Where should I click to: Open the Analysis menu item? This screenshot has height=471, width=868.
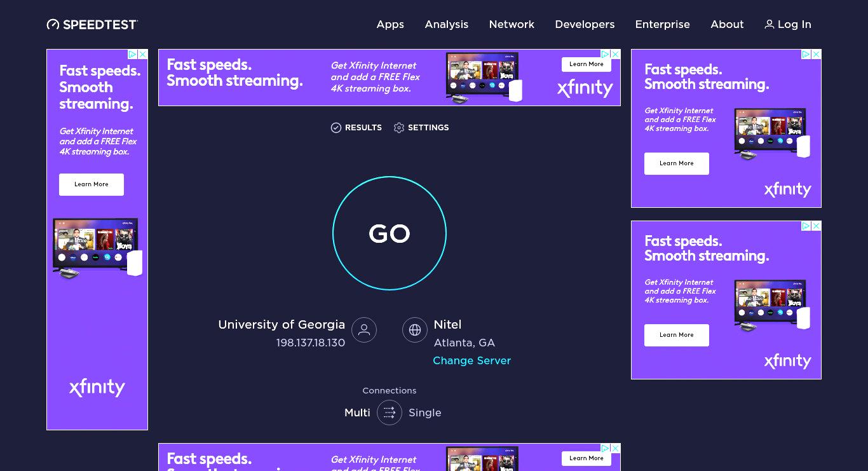click(x=447, y=24)
